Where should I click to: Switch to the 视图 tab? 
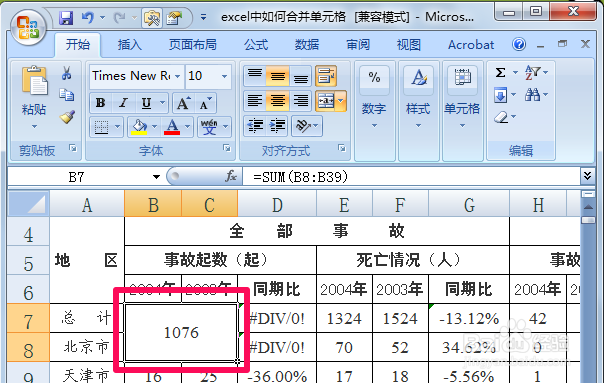coord(409,45)
